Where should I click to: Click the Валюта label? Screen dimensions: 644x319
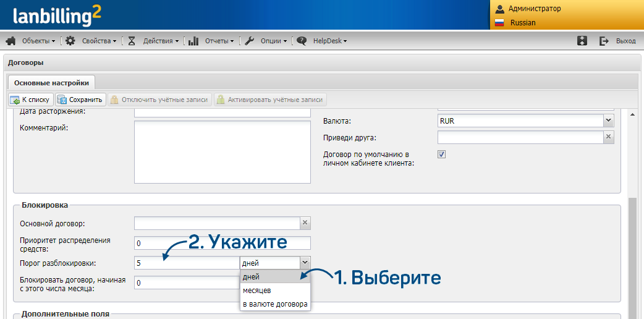(x=337, y=121)
